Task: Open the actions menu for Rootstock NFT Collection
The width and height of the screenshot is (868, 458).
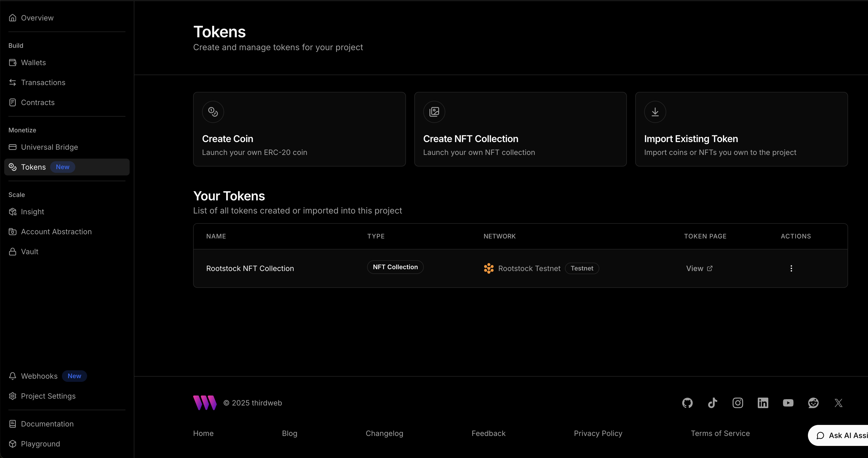Action: click(791, 268)
